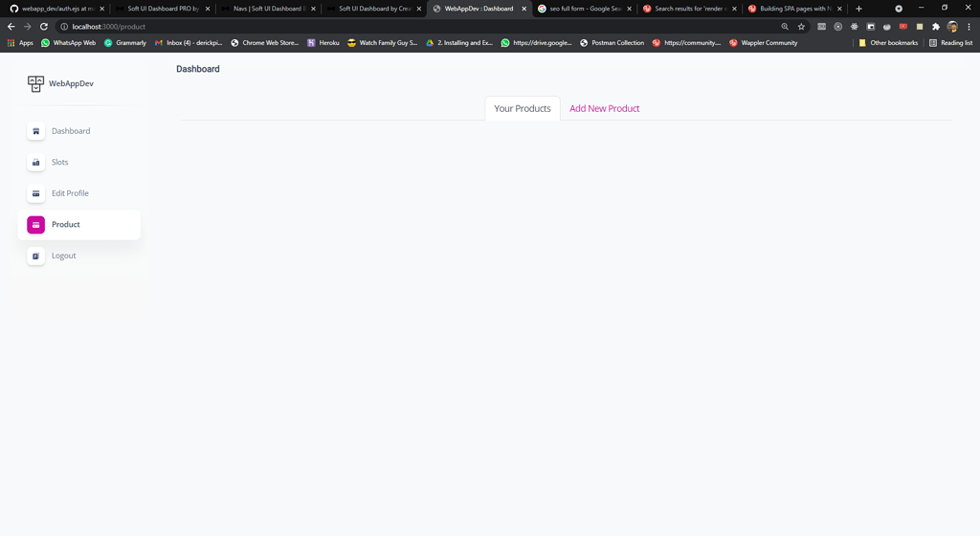Click the React atom extension icon
The width and height of the screenshot is (980, 536).
(x=855, y=27)
